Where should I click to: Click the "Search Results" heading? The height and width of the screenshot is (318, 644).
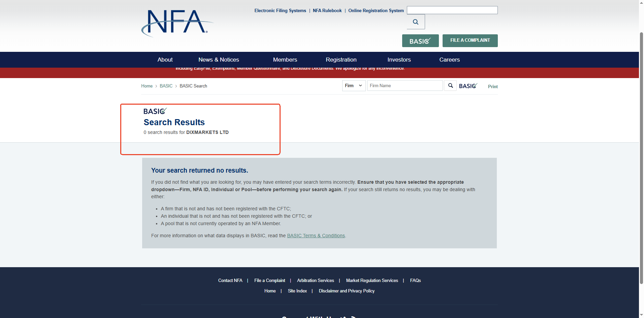coord(174,122)
